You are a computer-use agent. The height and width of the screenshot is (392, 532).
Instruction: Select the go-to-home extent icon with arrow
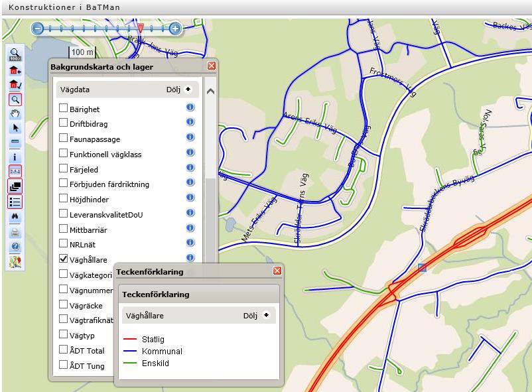tap(15, 70)
